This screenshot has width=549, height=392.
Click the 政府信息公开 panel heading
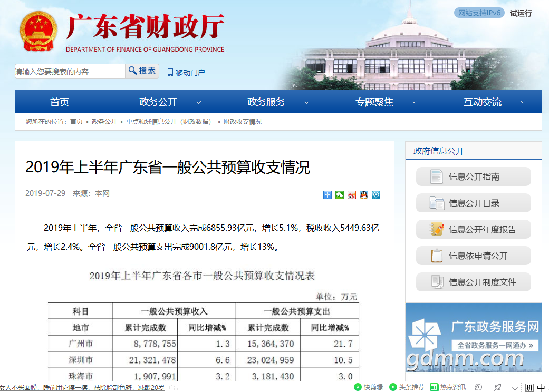[x=439, y=151]
